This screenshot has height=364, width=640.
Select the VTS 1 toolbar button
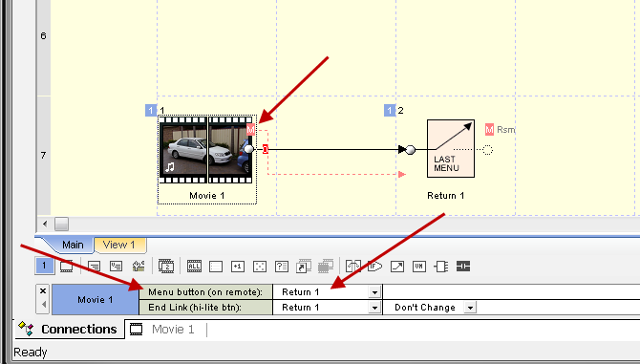click(44, 266)
